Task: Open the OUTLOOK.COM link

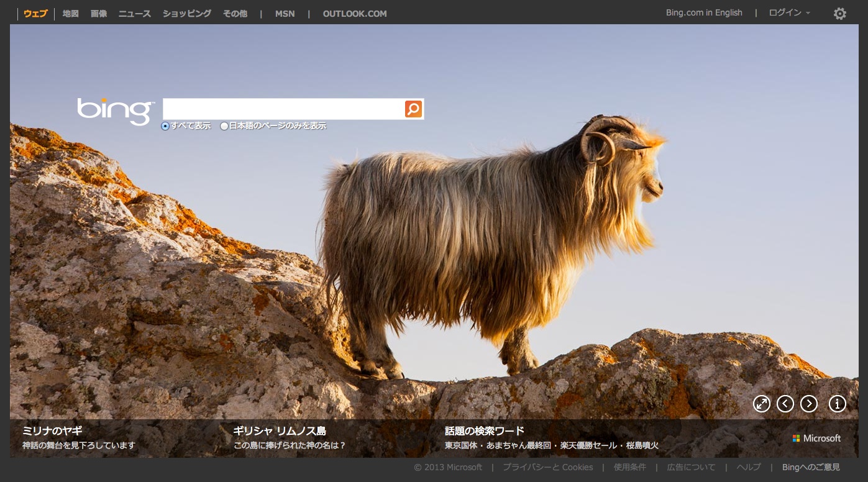Action: [x=354, y=14]
